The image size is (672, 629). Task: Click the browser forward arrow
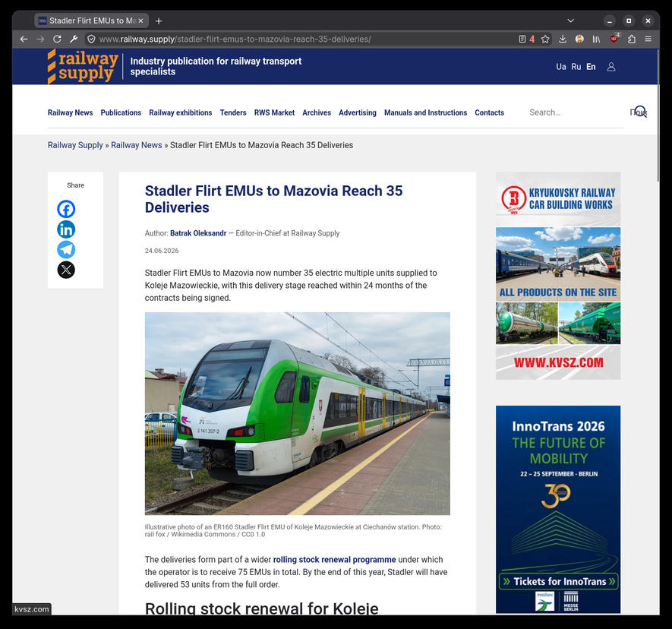pyautogui.click(x=40, y=39)
